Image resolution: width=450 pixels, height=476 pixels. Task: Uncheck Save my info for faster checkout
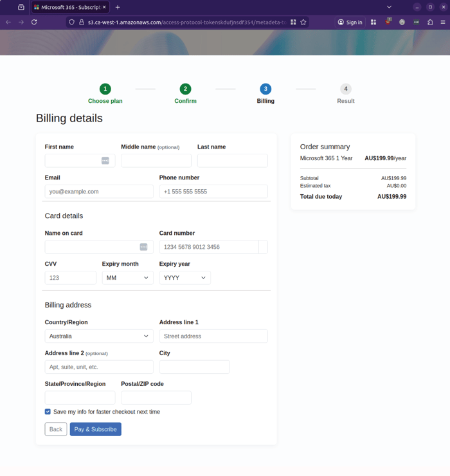[x=48, y=412]
